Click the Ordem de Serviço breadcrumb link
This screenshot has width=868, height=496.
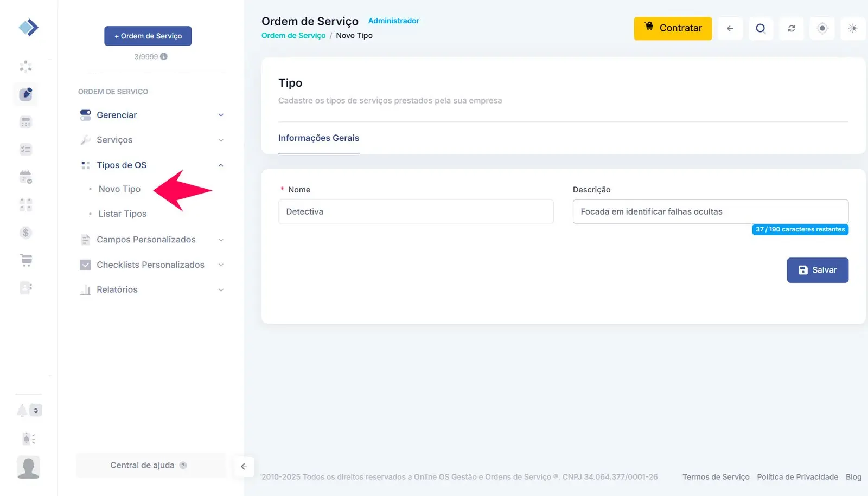(x=293, y=36)
